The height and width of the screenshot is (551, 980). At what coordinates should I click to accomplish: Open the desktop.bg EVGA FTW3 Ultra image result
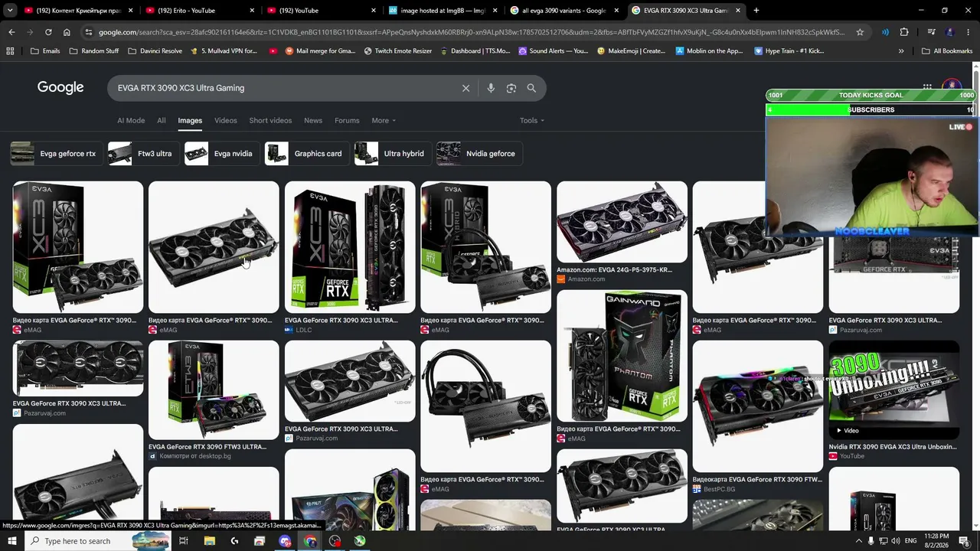click(x=214, y=390)
